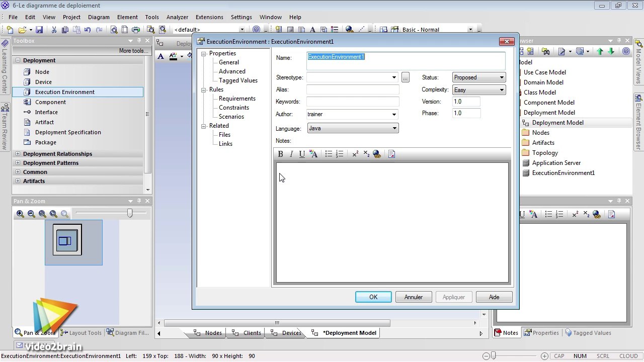Switch to the Layout Tools tab
Image resolution: width=644 pixels, height=362 pixels.
coord(80,333)
